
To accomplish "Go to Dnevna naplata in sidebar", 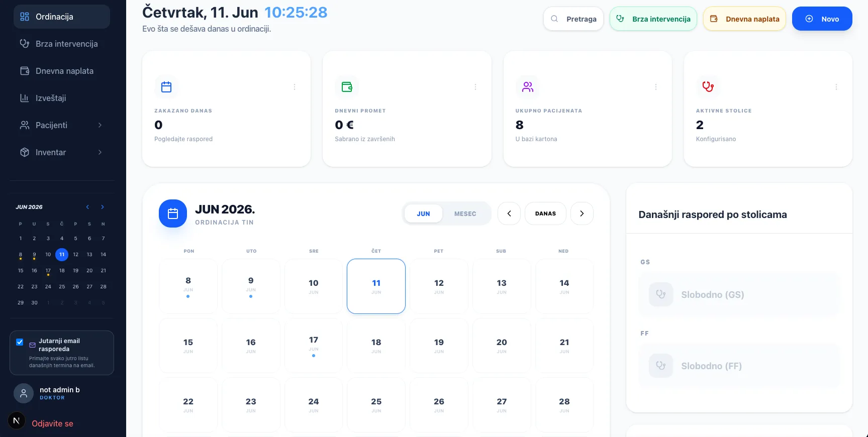I will point(62,71).
